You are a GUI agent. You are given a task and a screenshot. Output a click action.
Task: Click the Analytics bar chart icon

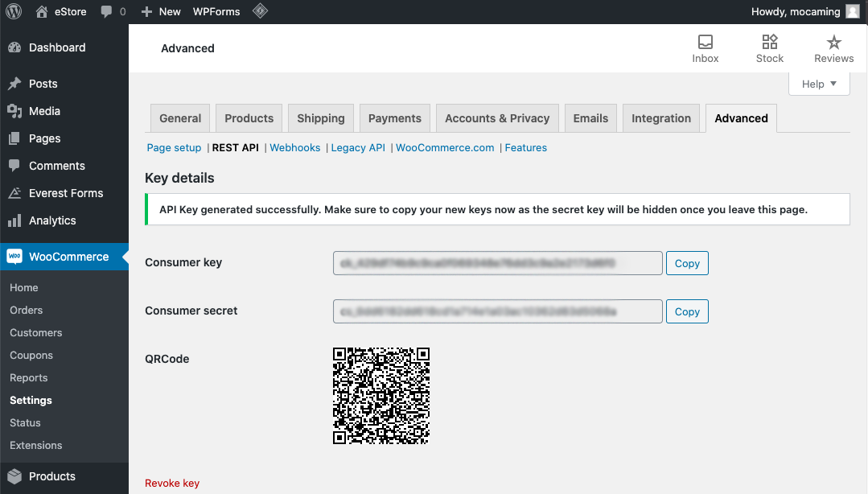pos(15,220)
